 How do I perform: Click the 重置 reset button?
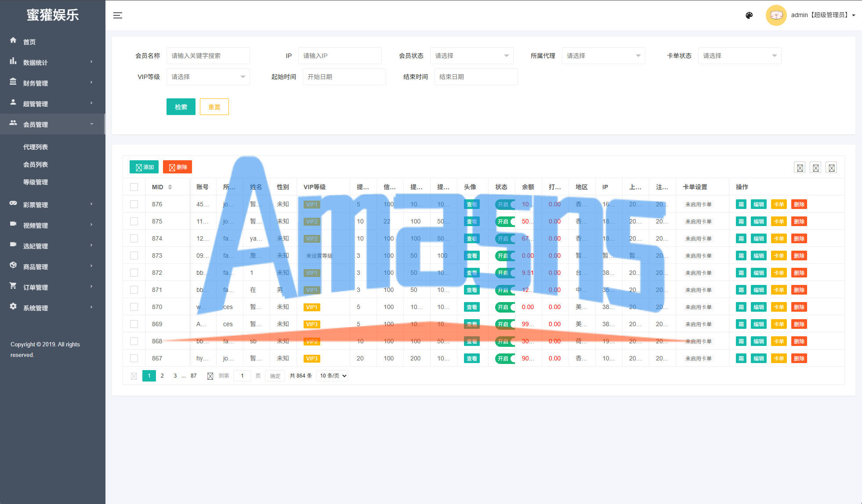click(x=214, y=107)
